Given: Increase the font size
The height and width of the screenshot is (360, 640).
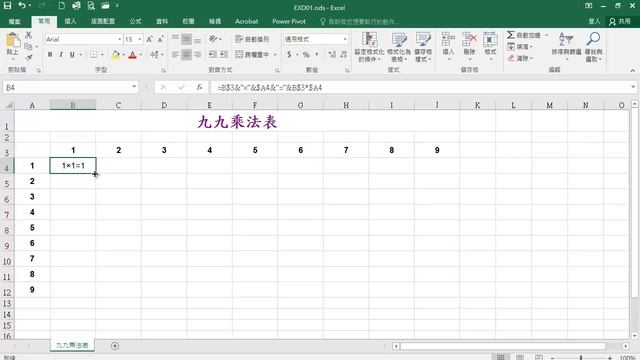Looking at the screenshot, I should pos(149,39).
